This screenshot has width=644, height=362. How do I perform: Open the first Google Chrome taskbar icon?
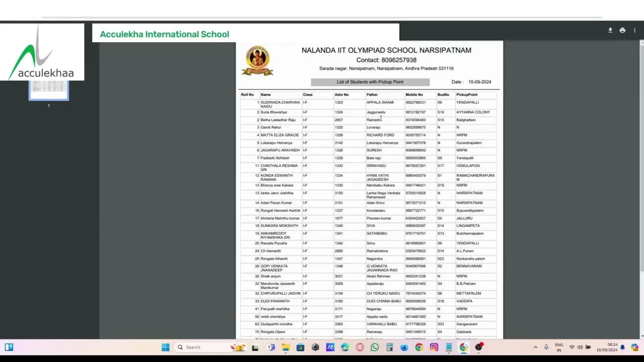(419, 347)
